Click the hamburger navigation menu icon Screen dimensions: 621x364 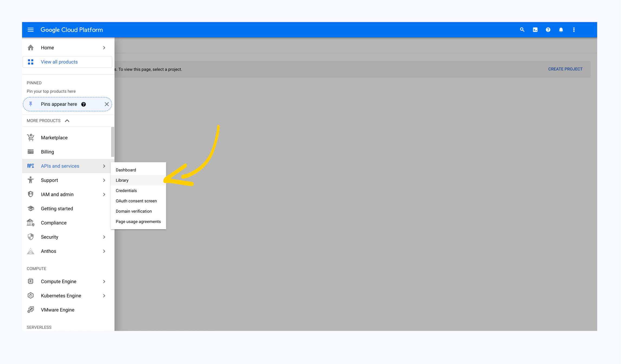tap(31, 30)
